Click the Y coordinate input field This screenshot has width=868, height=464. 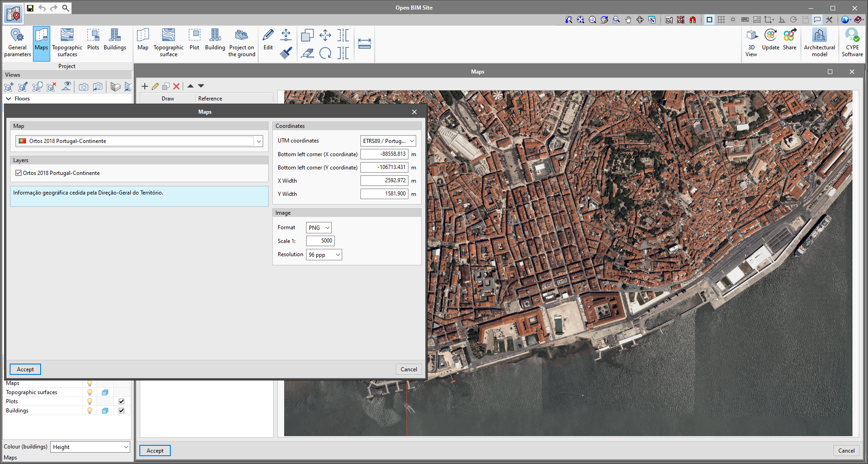(384, 168)
